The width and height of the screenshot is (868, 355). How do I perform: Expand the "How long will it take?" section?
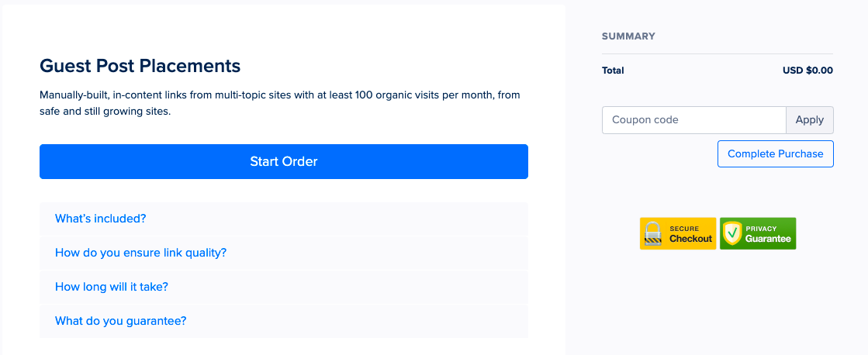click(x=111, y=287)
